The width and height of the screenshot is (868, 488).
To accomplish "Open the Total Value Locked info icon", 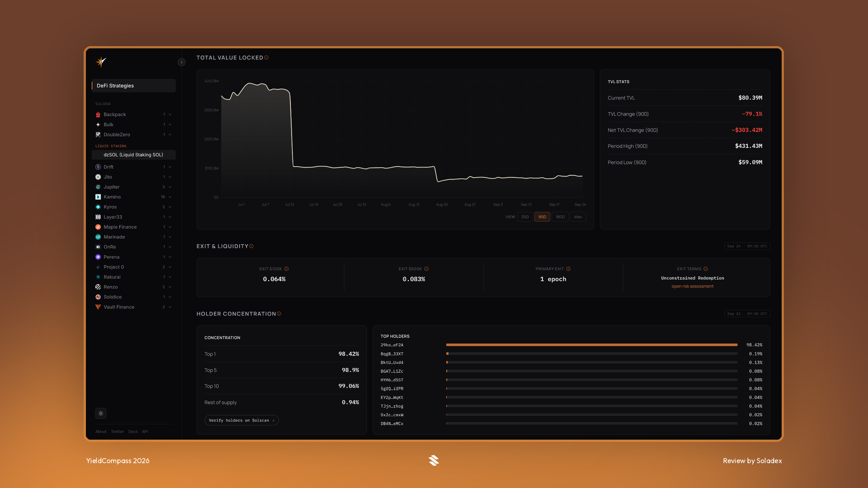I will coord(266,57).
